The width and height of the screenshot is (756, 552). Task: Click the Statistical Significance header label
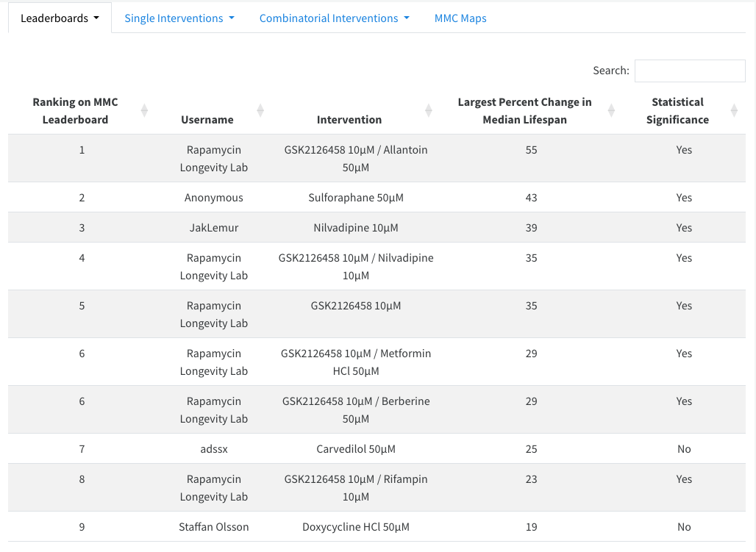pyautogui.click(x=677, y=111)
